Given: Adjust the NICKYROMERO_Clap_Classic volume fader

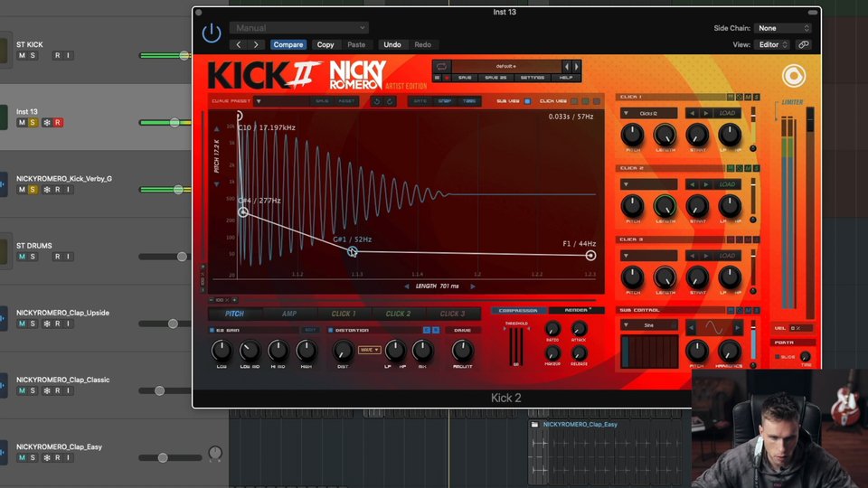Looking at the screenshot, I should coord(159,390).
